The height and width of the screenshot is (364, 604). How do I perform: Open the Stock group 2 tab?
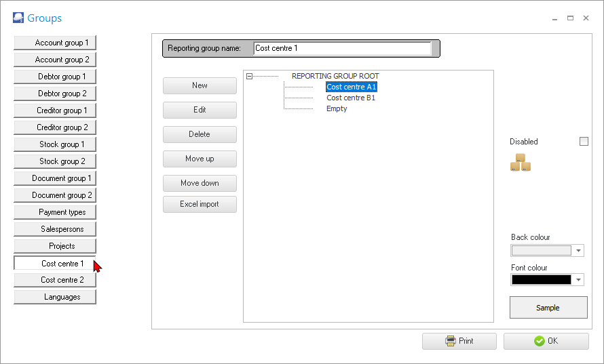point(55,161)
